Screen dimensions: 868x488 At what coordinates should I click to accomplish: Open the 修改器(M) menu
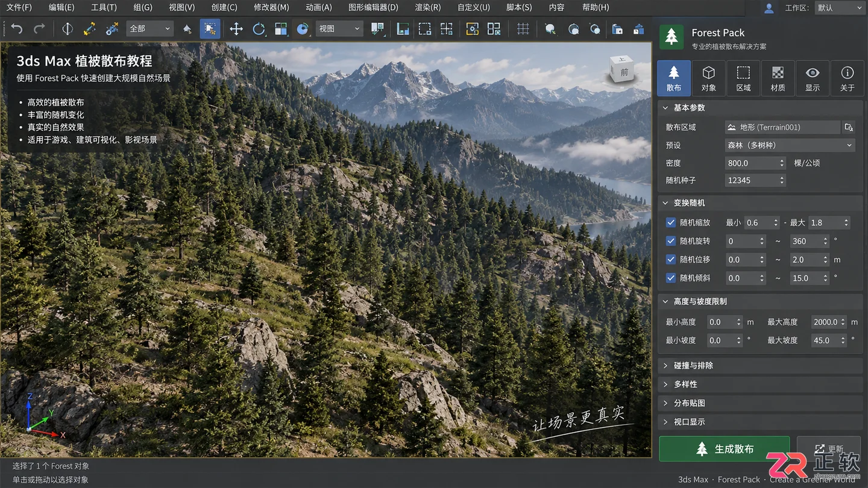[x=271, y=8]
